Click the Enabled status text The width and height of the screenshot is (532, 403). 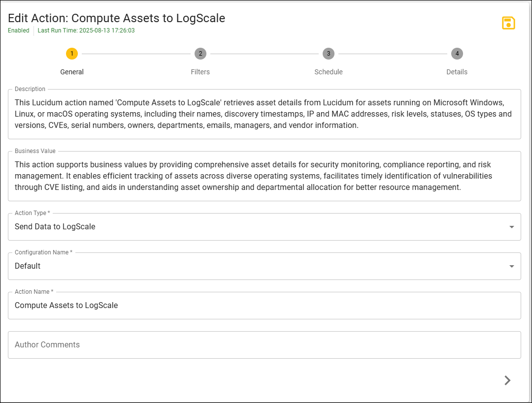(x=19, y=31)
